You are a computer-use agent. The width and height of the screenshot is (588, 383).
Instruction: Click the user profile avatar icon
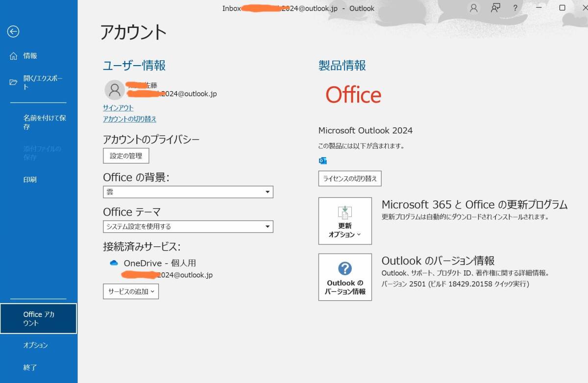114,90
